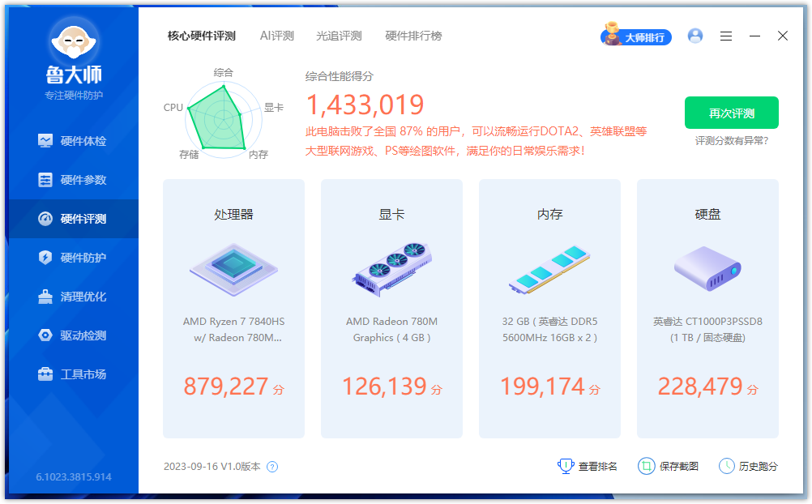Viewport: 812px width, 504px height.
Task: Click the memory score 199,174
Action: pos(542,387)
